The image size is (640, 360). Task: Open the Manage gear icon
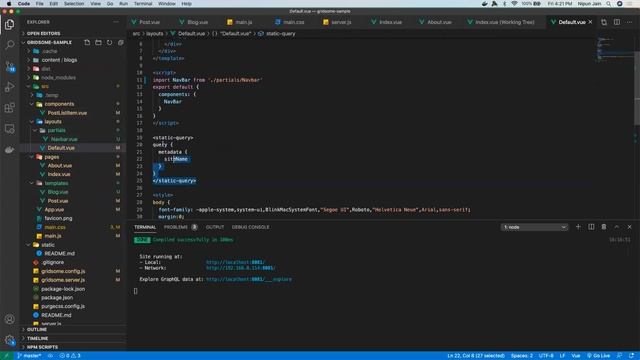[9, 340]
